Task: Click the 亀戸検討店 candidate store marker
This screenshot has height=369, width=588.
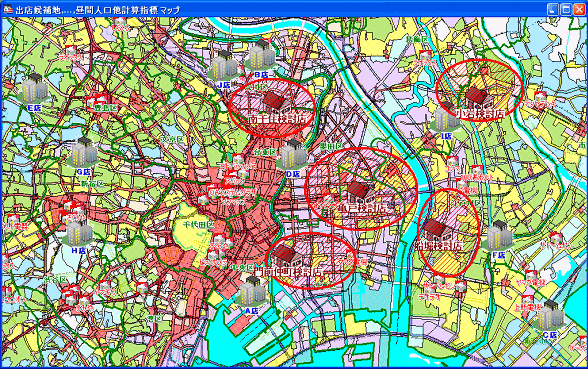Action: (359, 190)
